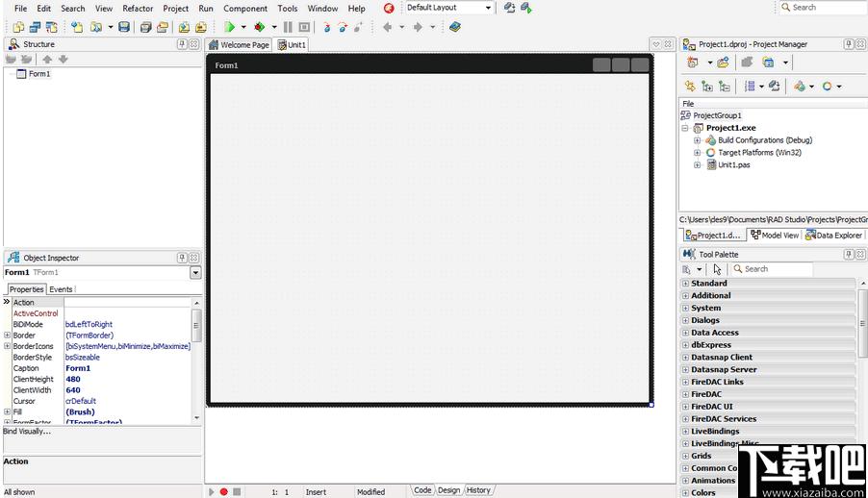868x498 pixels.
Task: Select Form1 in Structure tree
Action: click(x=39, y=74)
